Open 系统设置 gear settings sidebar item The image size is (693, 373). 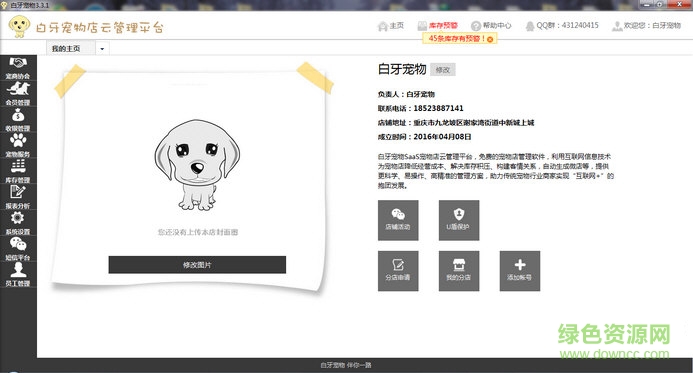[18, 223]
